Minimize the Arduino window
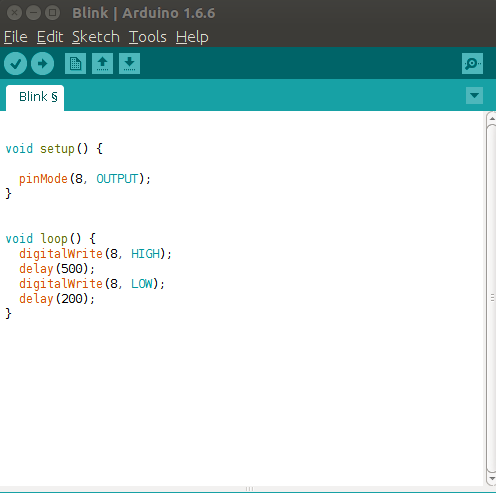 tap(33, 13)
